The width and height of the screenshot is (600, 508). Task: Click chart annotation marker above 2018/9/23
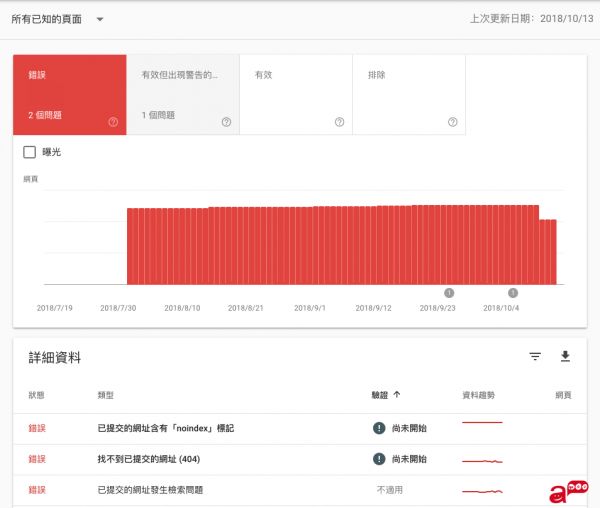[x=449, y=293]
